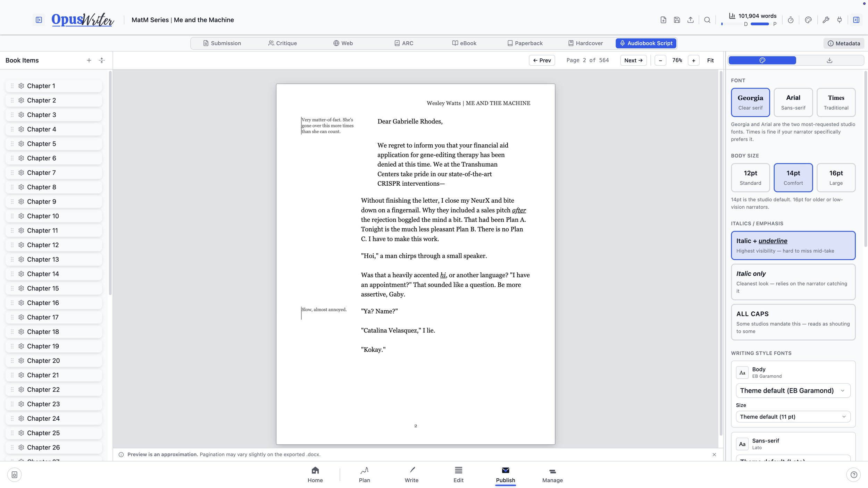Click the 'Very matter-of-fact' margin note

[x=327, y=125]
